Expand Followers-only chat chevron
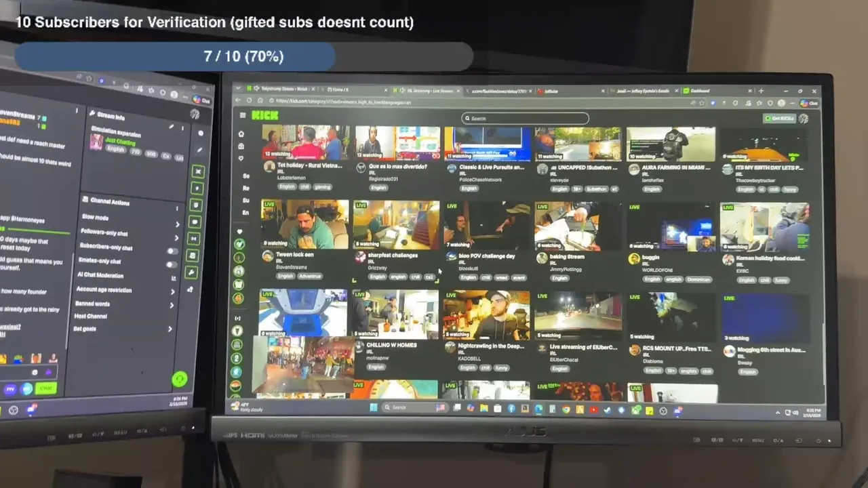 pyautogui.click(x=177, y=238)
